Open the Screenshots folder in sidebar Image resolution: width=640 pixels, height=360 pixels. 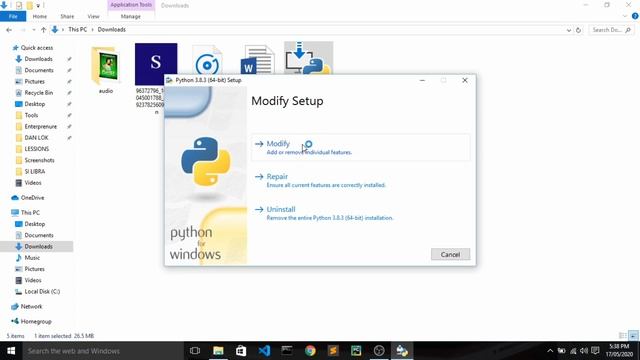(39, 160)
